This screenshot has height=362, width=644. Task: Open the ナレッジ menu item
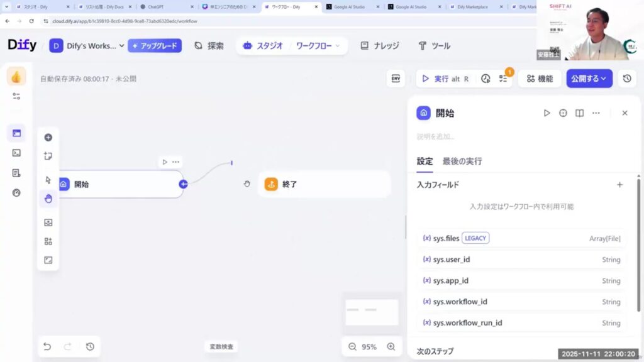click(379, 46)
